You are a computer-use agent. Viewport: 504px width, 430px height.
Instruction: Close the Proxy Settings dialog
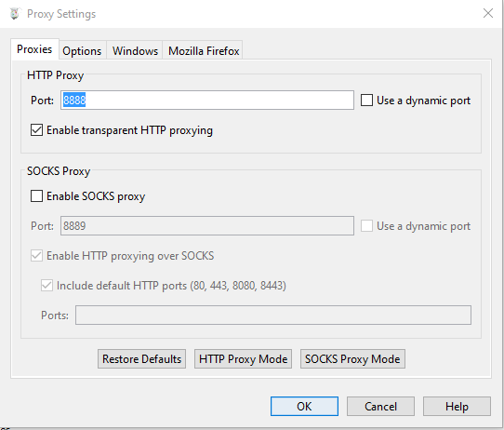(488, 13)
